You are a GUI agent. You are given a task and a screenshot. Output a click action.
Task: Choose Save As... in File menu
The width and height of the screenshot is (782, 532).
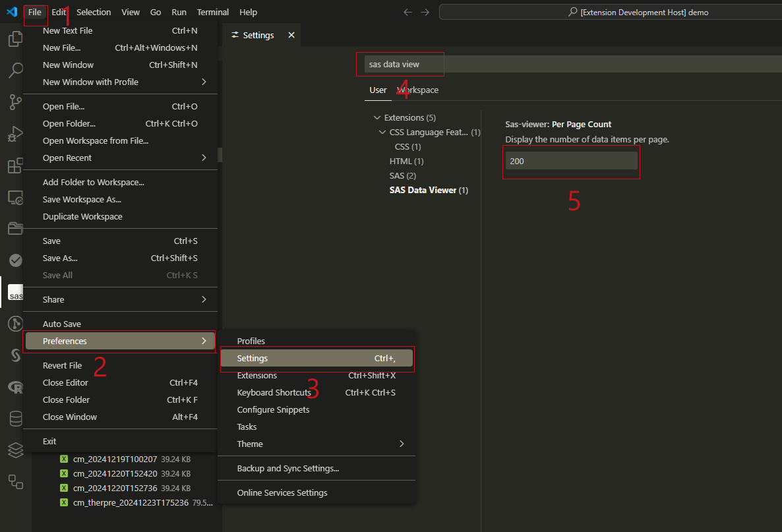[120, 258]
